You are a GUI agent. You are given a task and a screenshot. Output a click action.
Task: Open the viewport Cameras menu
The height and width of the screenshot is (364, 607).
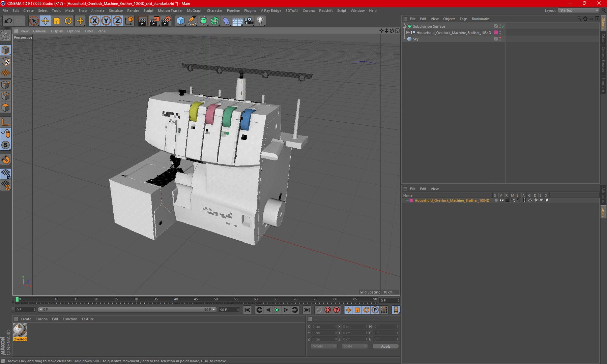40,31
